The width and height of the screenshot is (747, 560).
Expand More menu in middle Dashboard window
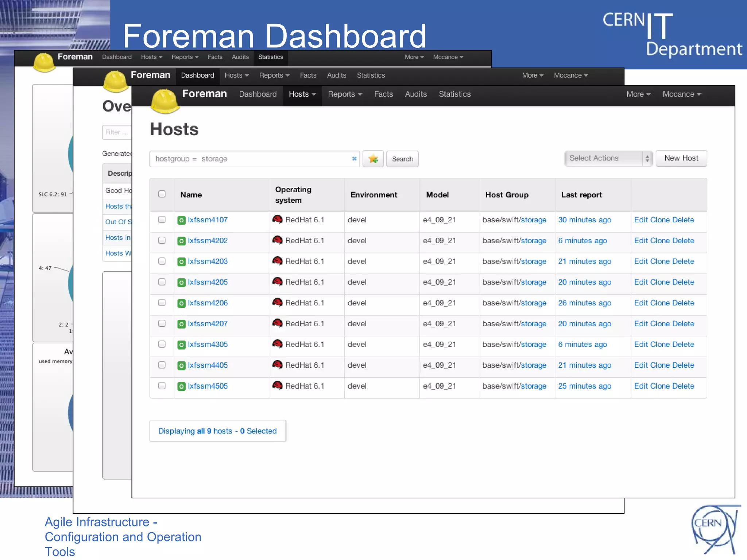pyautogui.click(x=533, y=75)
